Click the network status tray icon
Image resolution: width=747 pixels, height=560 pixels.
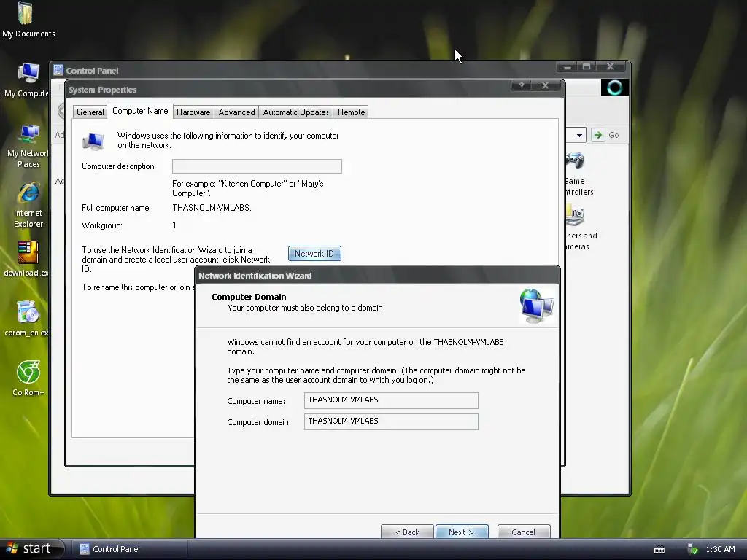tap(693, 549)
